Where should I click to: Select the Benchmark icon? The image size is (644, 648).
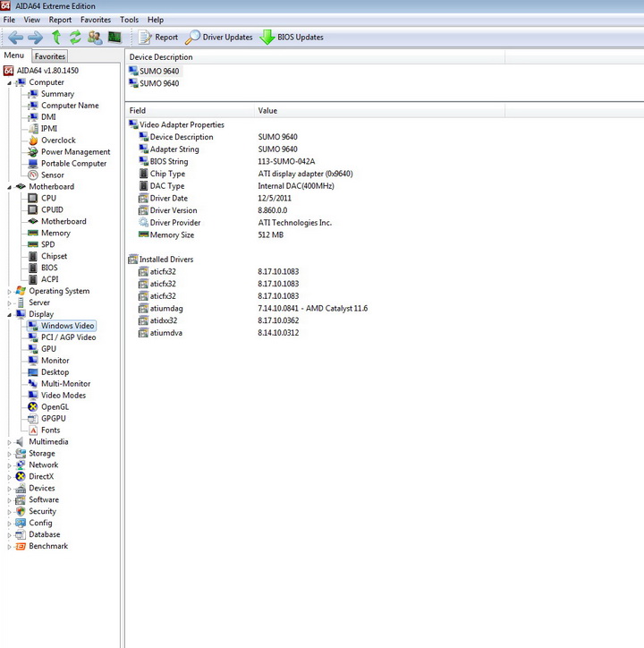[x=21, y=546]
